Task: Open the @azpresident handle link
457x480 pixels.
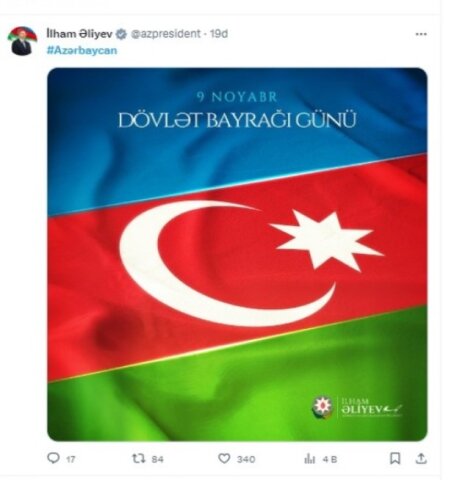Action: [166, 34]
